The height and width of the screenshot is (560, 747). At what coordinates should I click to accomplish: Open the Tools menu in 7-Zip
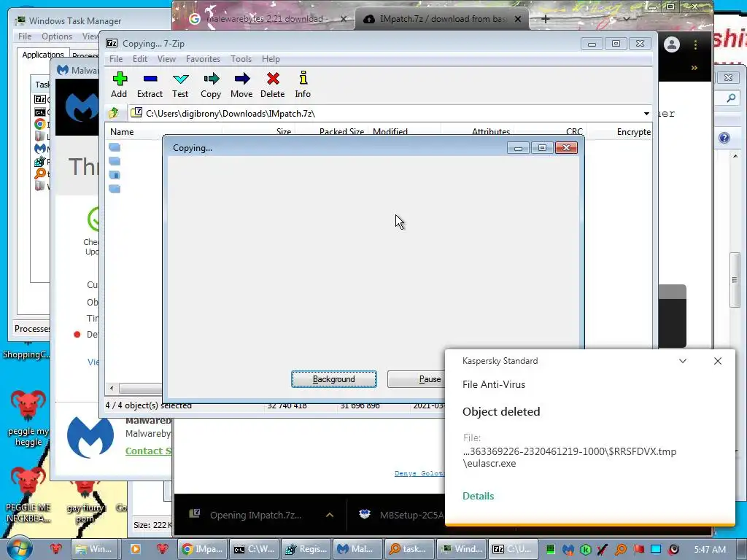tap(241, 59)
